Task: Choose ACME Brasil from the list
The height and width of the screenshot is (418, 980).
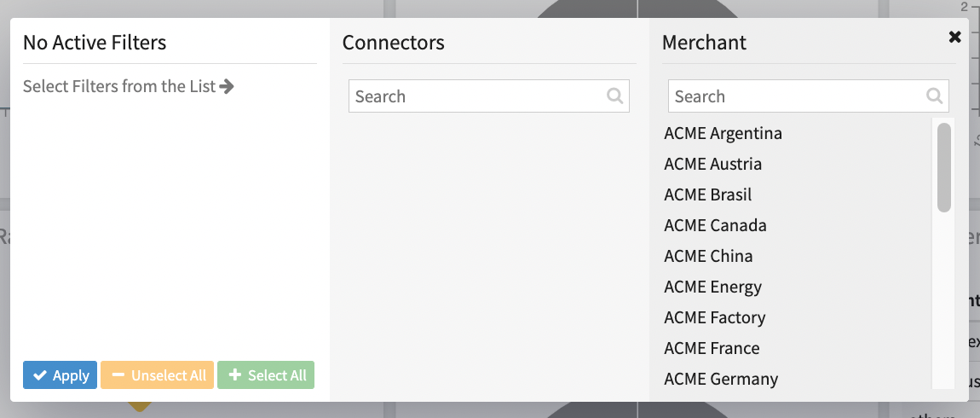Action: 707,194
